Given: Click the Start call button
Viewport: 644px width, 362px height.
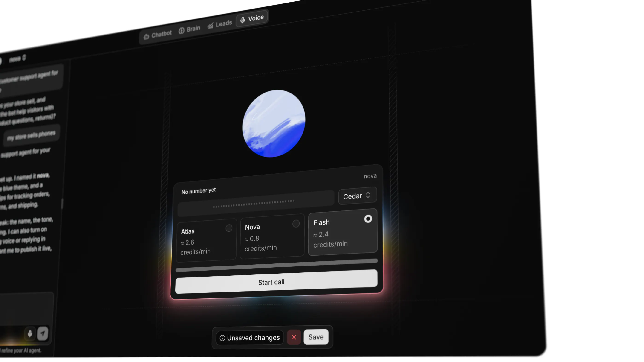Looking at the screenshot, I should [276, 282].
